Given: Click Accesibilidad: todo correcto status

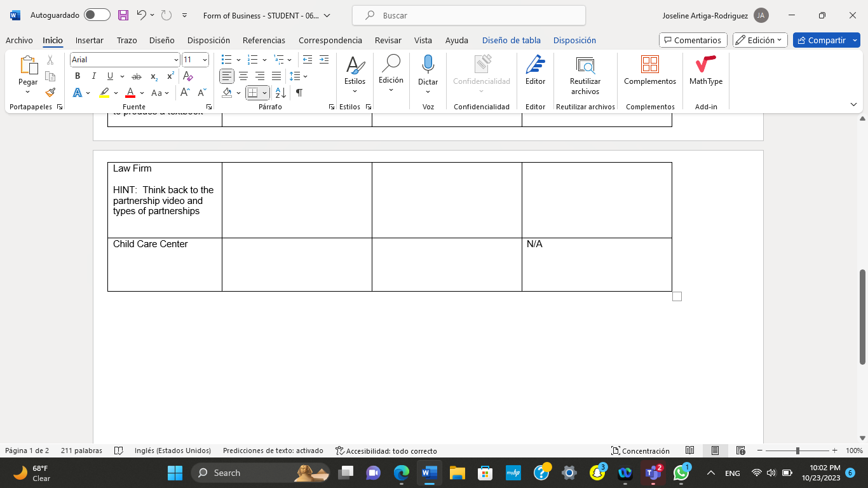Looking at the screenshot, I should [386, 451].
